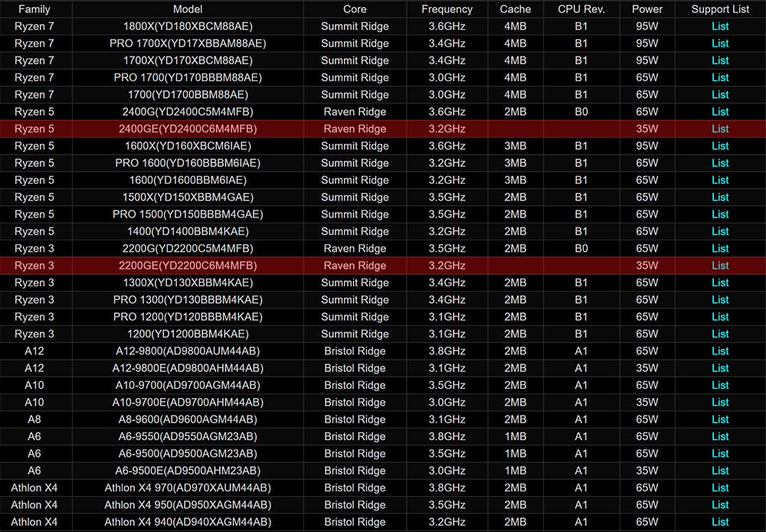Select model cell 1800X(YD180XBCM88AE)
Image resolution: width=766 pixels, height=532 pixels.
(188, 26)
